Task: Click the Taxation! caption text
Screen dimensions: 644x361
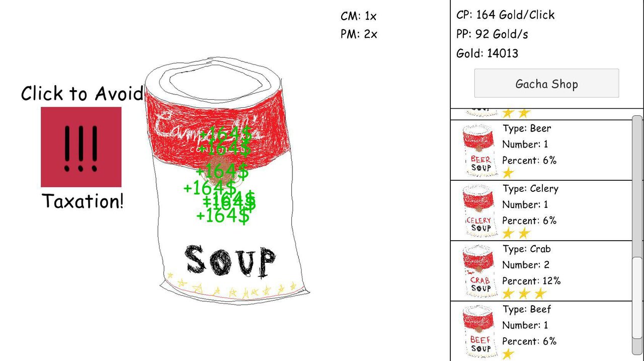Action: pyautogui.click(x=83, y=201)
